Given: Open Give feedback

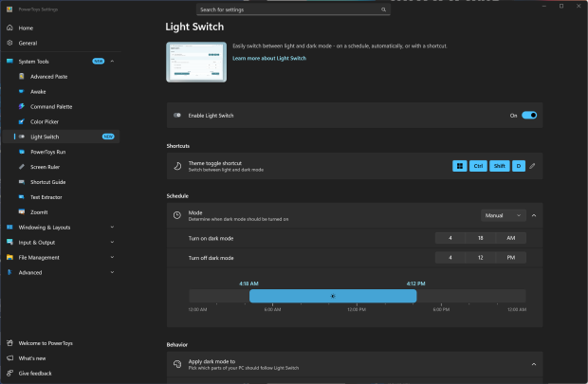Looking at the screenshot, I should click(60, 374).
